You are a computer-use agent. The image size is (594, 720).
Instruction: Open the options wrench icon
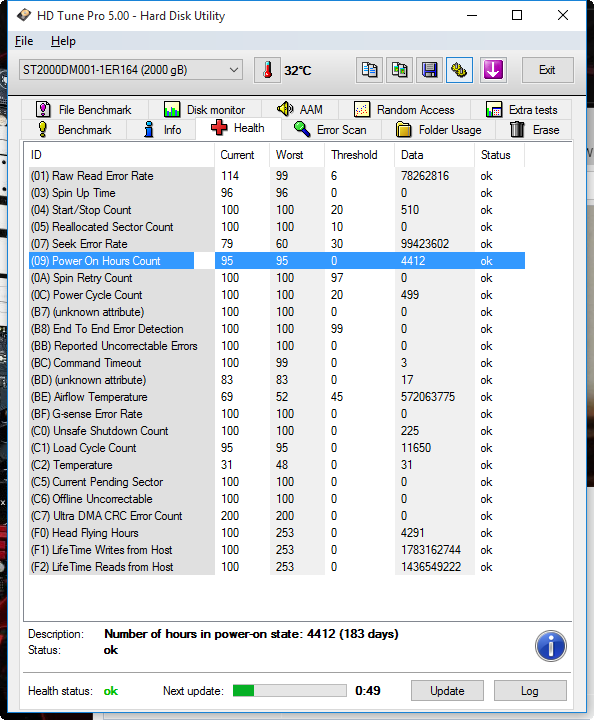460,70
